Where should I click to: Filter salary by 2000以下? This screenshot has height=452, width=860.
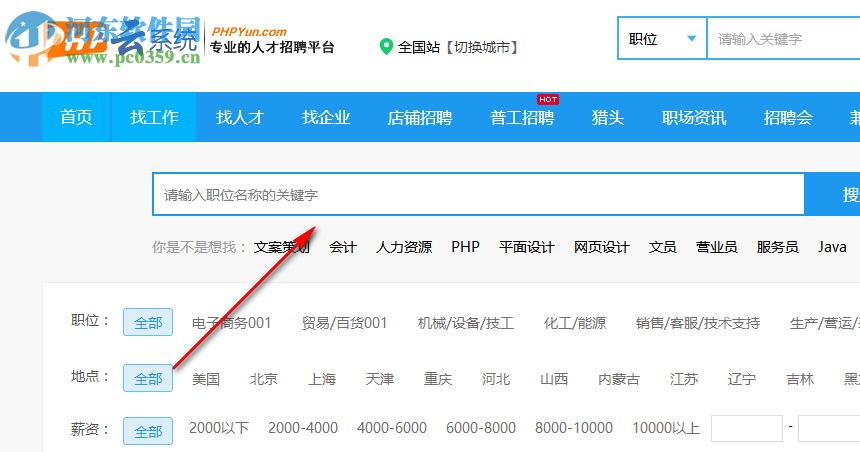[x=219, y=428]
